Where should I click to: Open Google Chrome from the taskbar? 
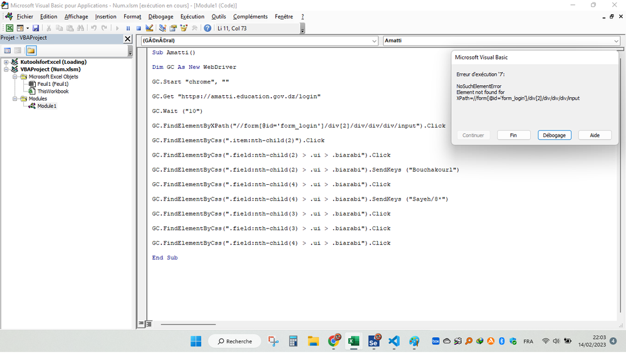click(x=333, y=341)
